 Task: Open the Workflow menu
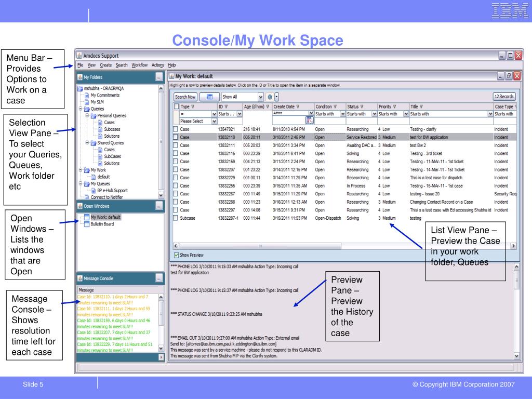tap(139, 65)
